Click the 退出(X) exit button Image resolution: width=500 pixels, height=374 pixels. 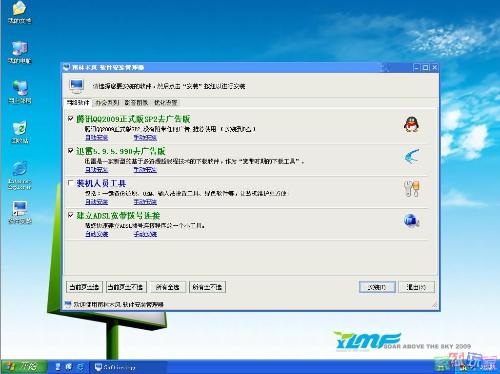[x=416, y=287]
